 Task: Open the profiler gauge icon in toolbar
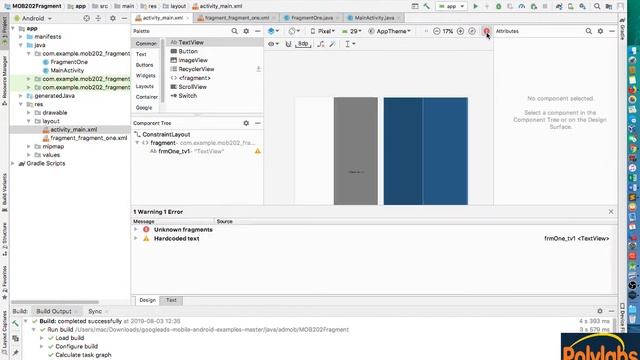point(522,6)
